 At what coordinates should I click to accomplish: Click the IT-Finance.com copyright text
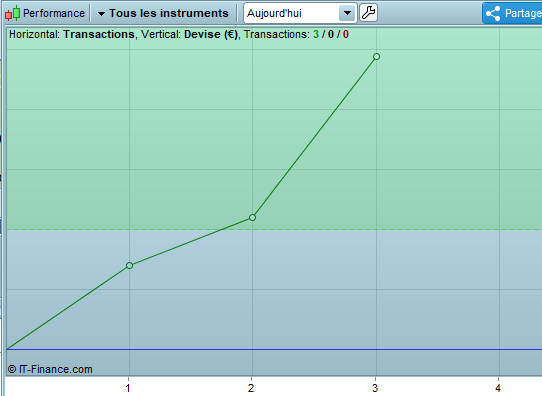[50, 369]
